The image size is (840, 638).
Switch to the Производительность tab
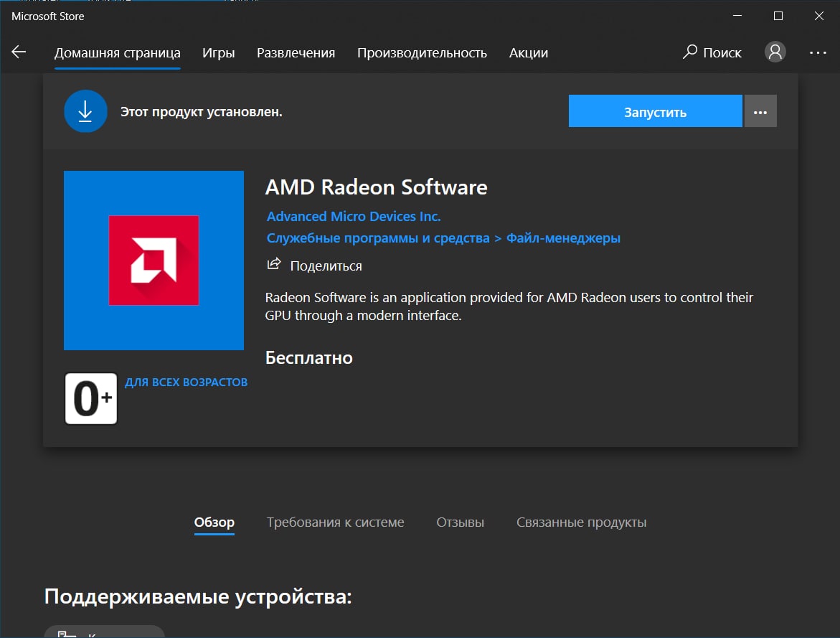[x=422, y=53]
